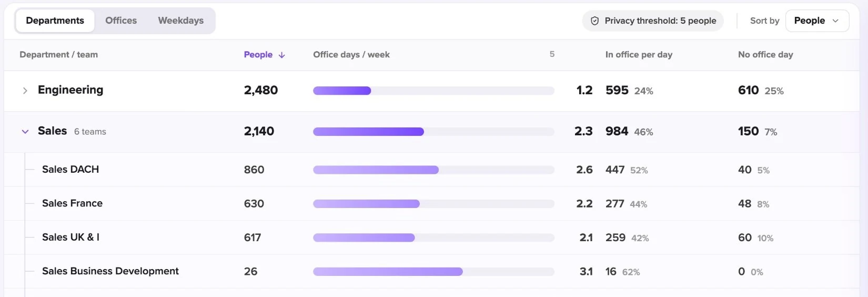Click the privacy shield icon

(x=594, y=21)
